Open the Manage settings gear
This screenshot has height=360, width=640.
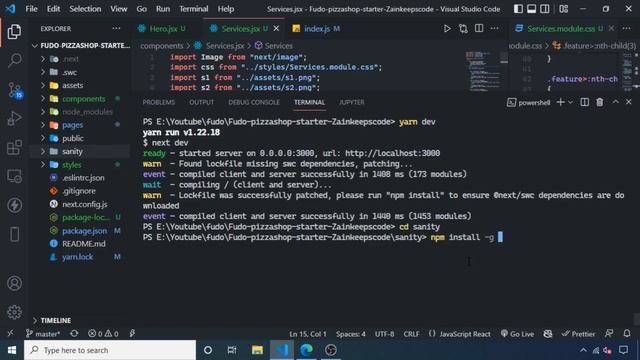(x=14, y=312)
